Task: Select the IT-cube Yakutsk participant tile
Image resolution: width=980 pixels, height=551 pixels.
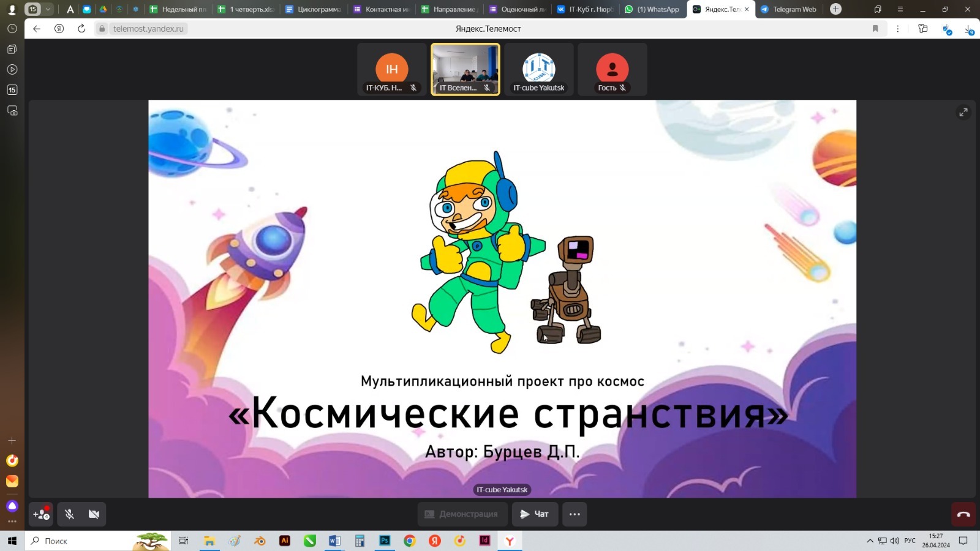Action: [538, 69]
